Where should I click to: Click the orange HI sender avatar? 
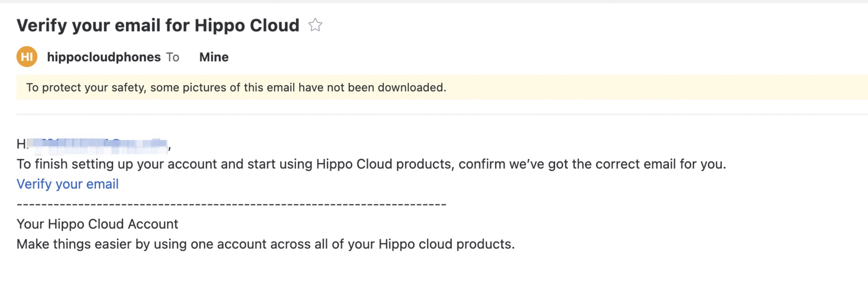tap(27, 57)
